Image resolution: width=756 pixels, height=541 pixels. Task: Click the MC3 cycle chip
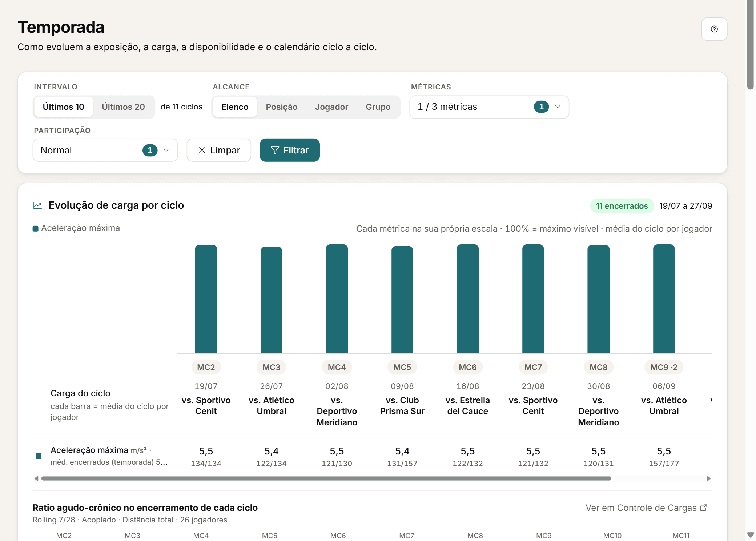[272, 367]
